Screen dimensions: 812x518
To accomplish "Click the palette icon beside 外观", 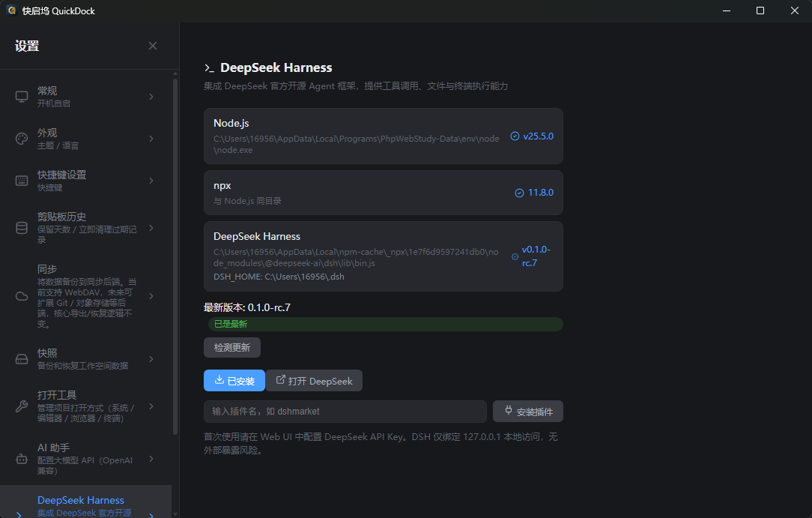I will coord(22,139).
